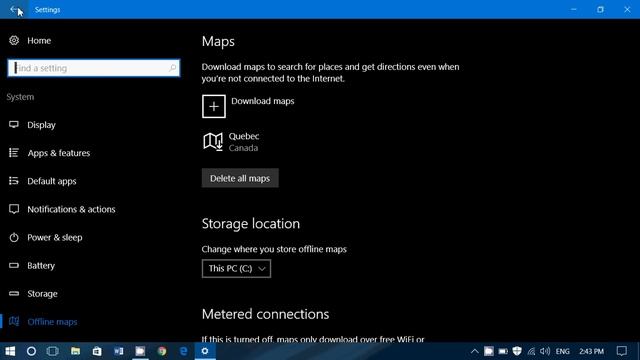Click the Canada label under Quebec
The height and width of the screenshot is (360, 640).
pyautogui.click(x=243, y=148)
